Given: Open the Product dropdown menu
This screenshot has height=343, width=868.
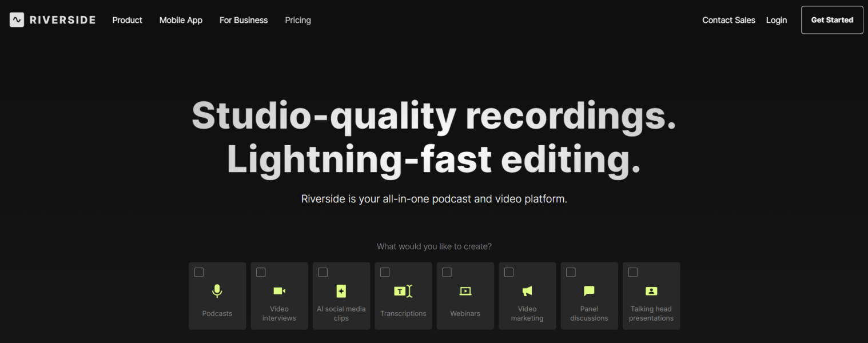Looking at the screenshot, I should (x=127, y=20).
